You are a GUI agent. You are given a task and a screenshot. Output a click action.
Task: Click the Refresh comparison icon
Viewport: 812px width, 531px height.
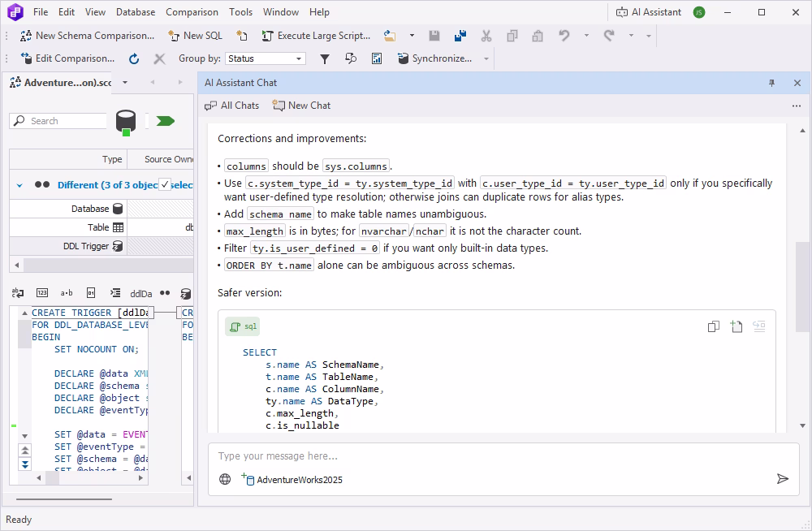(134, 58)
